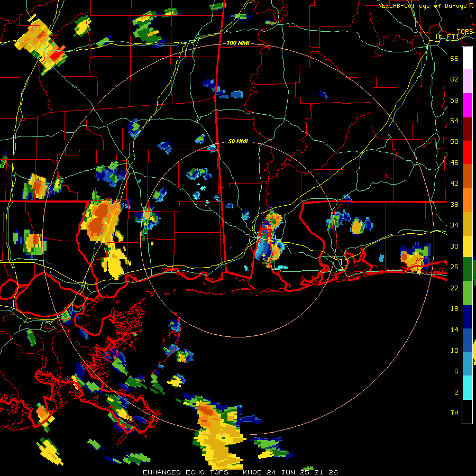Click the legend value 10
This screenshot has height=476, width=476.
coord(454,350)
